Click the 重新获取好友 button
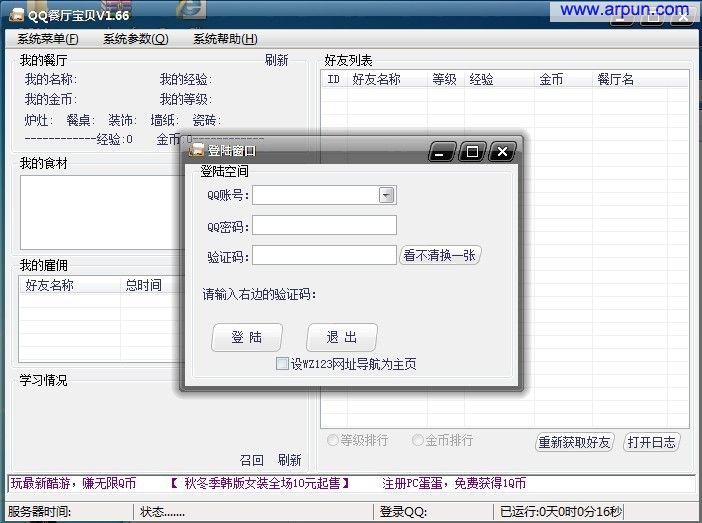702x523 pixels. click(x=574, y=442)
